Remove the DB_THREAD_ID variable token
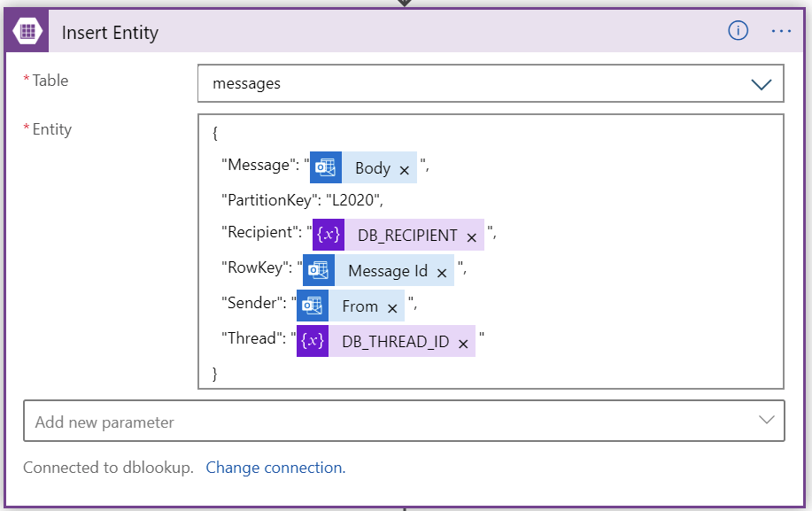812x511 pixels. coord(463,344)
